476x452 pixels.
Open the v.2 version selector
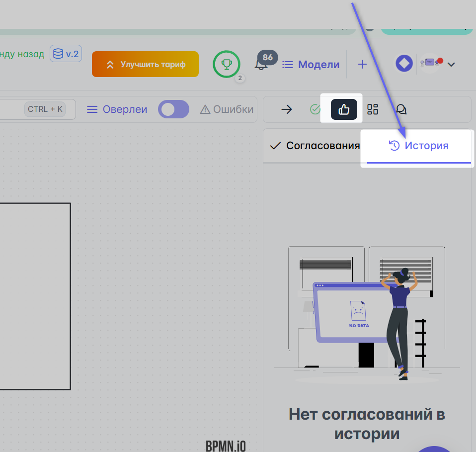66,54
